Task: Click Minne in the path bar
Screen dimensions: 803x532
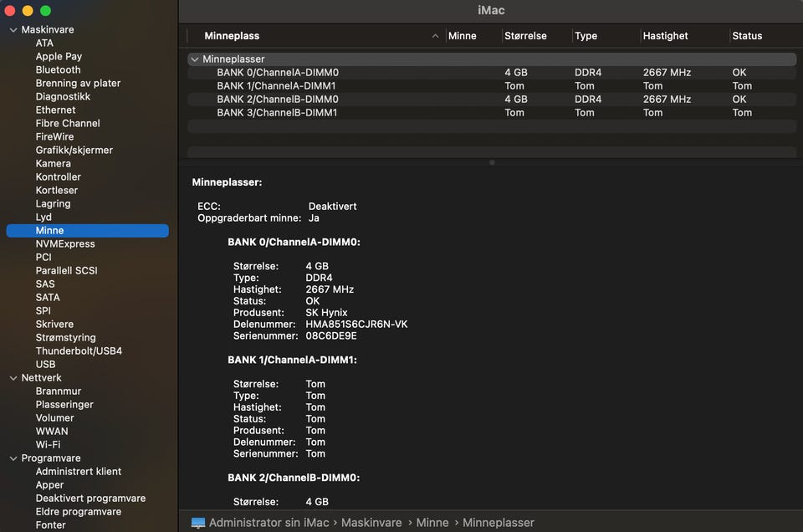Action: [x=432, y=523]
